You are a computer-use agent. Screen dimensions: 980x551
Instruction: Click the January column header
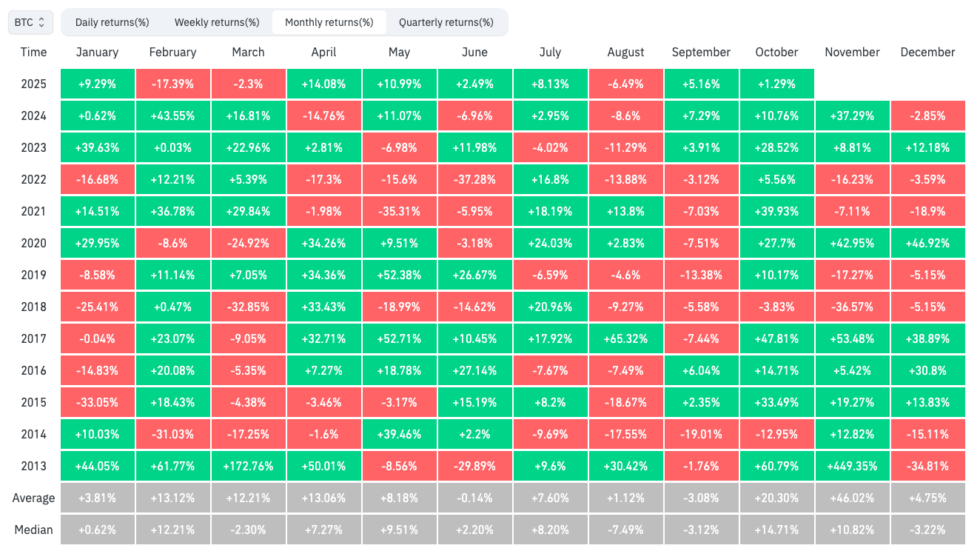point(97,52)
